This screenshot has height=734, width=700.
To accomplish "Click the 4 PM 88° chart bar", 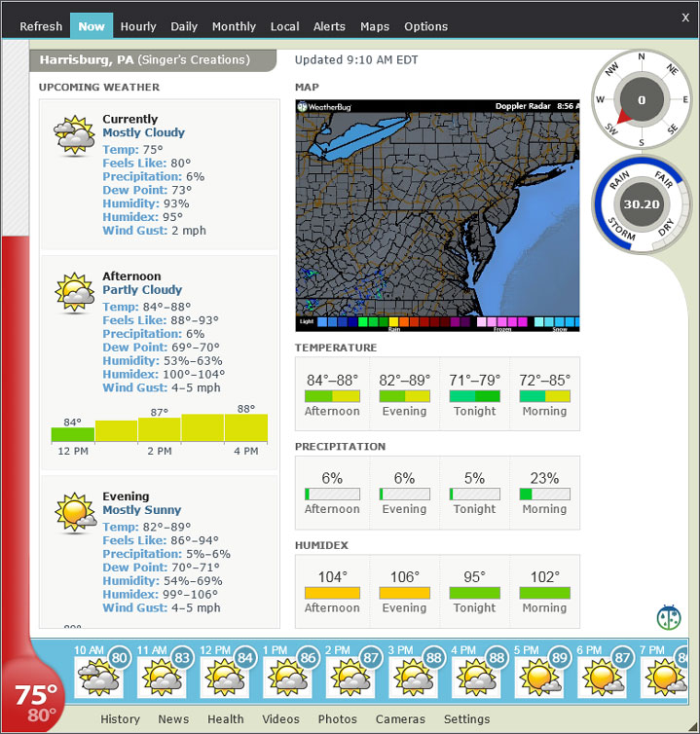I will pos(246,428).
